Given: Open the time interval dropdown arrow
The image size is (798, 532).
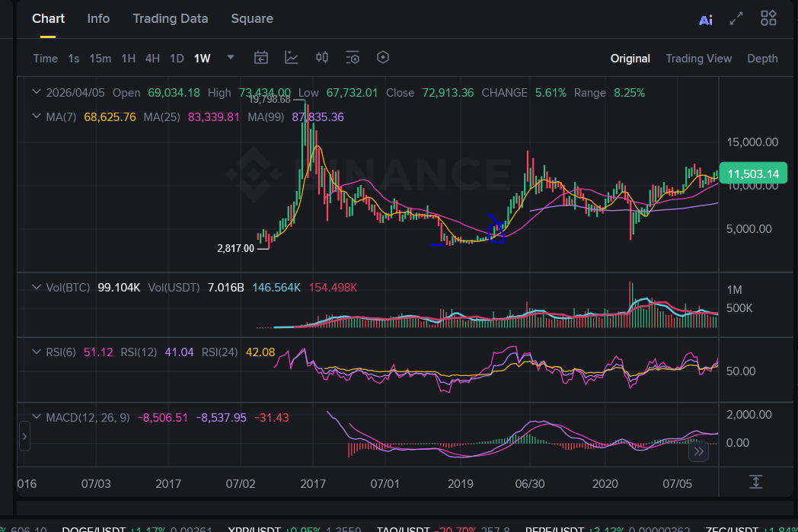Looking at the screenshot, I should coord(231,57).
